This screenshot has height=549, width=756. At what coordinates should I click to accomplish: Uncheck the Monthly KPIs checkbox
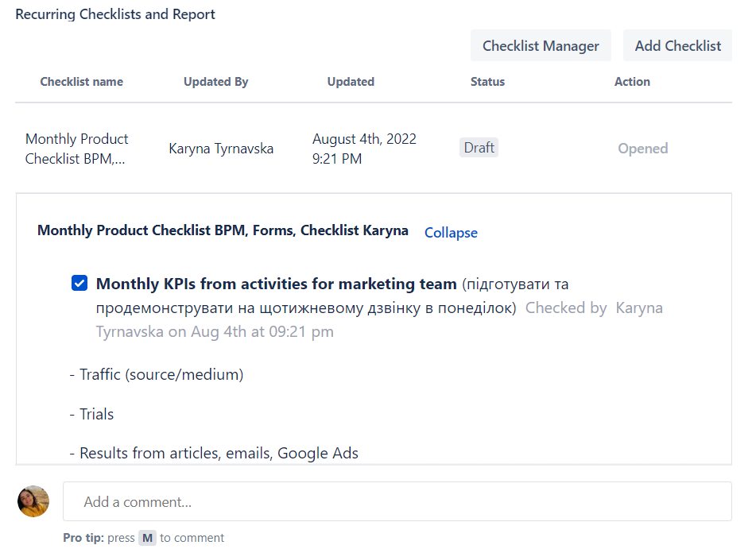pyautogui.click(x=79, y=283)
